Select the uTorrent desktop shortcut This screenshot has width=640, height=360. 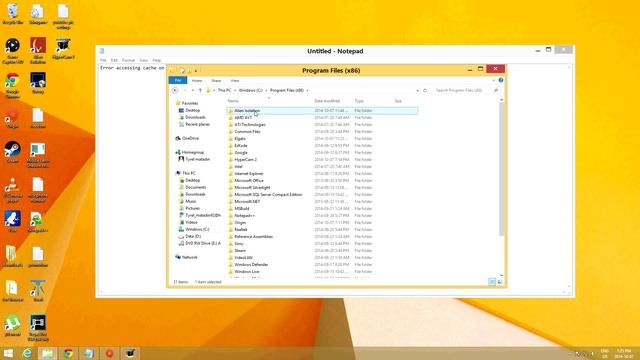13,325
